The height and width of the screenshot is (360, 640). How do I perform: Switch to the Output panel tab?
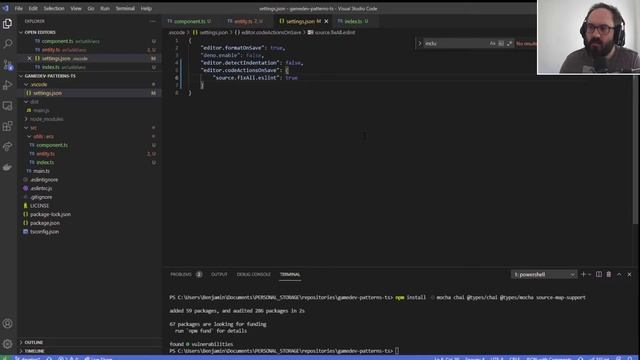pos(219,274)
